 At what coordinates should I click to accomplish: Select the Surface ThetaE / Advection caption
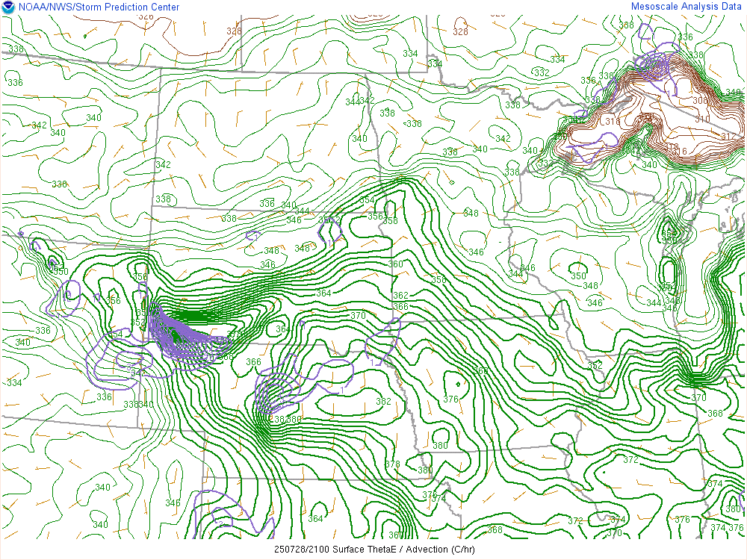coord(373,549)
